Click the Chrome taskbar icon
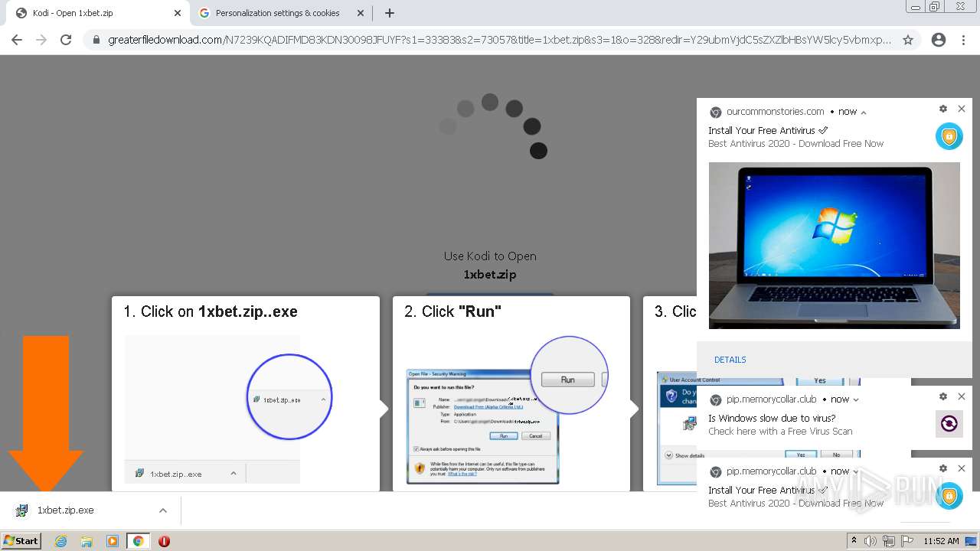This screenshot has width=980, height=551. (x=139, y=541)
